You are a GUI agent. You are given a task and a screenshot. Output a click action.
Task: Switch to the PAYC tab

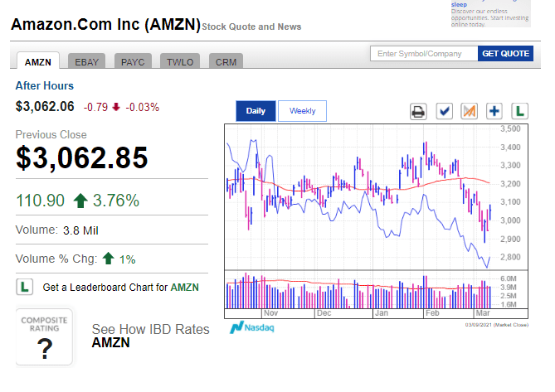(133, 62)
